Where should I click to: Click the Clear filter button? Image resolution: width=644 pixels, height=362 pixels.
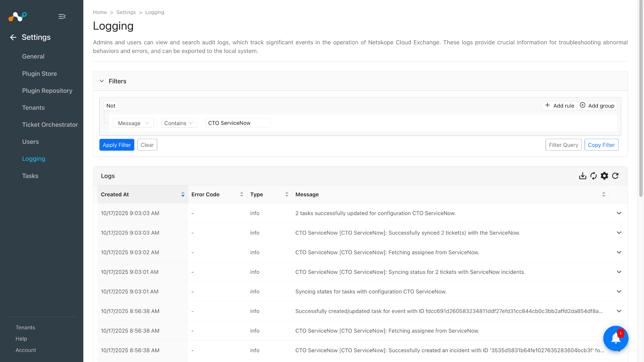147,145
